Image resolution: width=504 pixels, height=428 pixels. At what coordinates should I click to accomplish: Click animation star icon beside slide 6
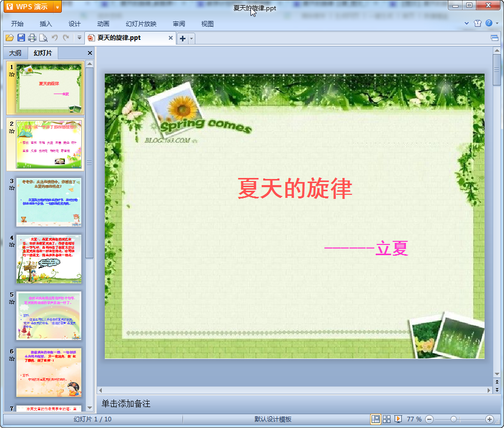pos(12,359)
